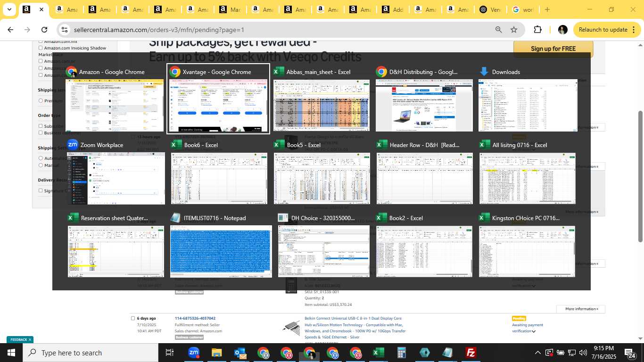Open Excel from the taskbar

[x=378, y=353]
